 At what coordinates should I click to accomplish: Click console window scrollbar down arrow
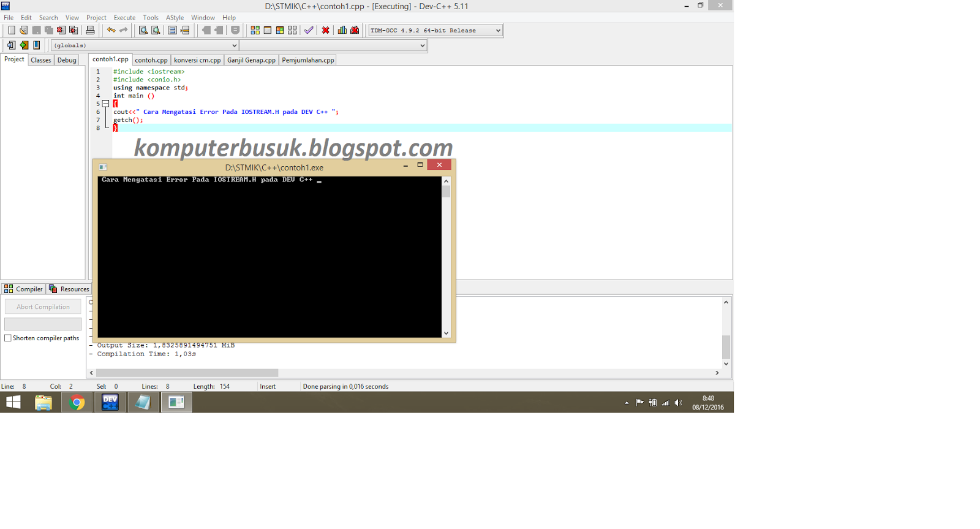446,333
